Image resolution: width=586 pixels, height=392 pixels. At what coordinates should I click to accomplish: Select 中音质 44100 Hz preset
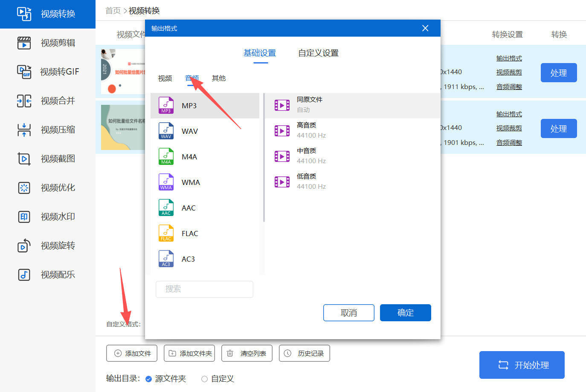(x=353, y=156)
